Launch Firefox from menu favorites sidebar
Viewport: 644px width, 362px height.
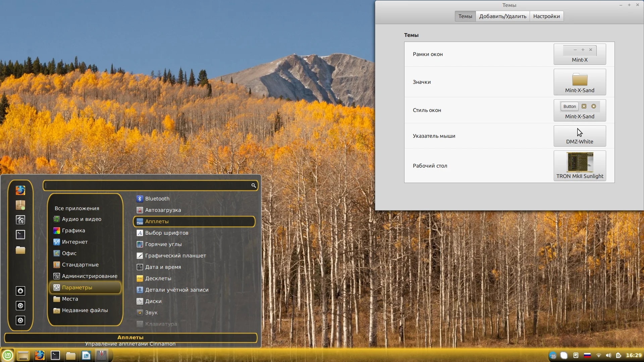pos(20,190)
